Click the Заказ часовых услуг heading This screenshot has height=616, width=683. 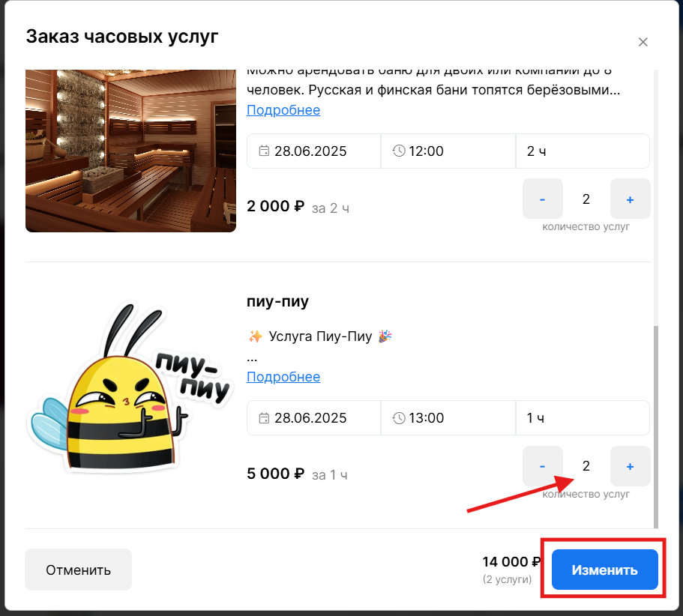(x=122, y=37)
